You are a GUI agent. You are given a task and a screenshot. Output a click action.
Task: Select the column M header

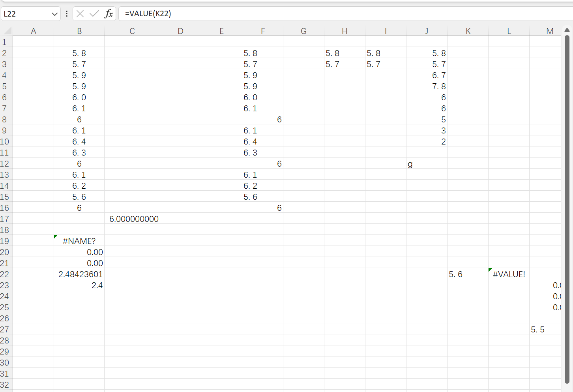pyautogui.click(x=550, y=31)
